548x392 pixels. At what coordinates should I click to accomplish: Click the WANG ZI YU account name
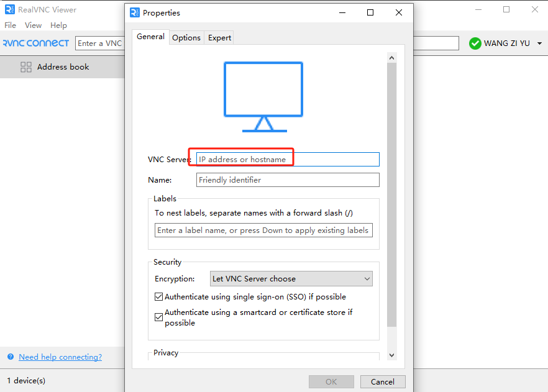507,43
